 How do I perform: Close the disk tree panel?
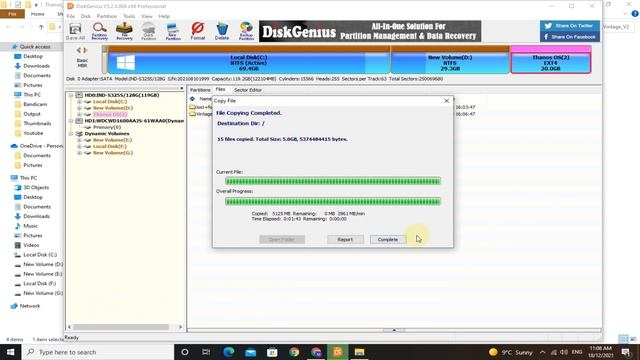pyautogui.click(x=182, y=89)
